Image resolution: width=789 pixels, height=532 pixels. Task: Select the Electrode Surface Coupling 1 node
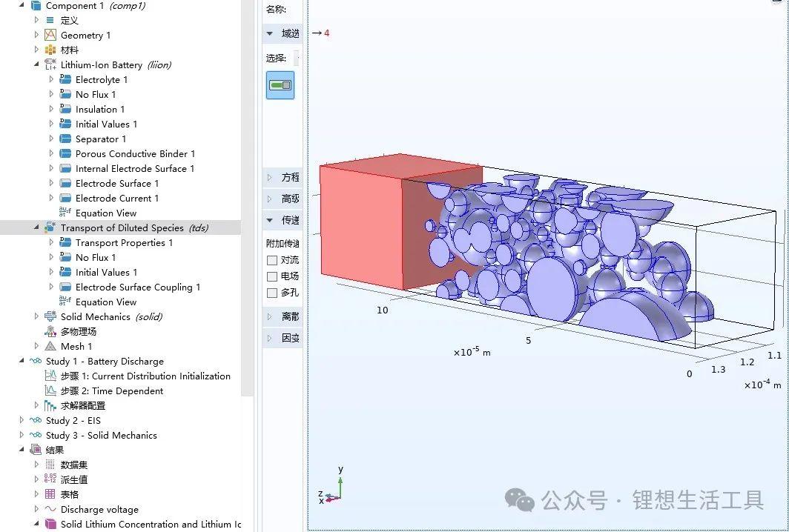pyautogui.click(x=137, y=287)
